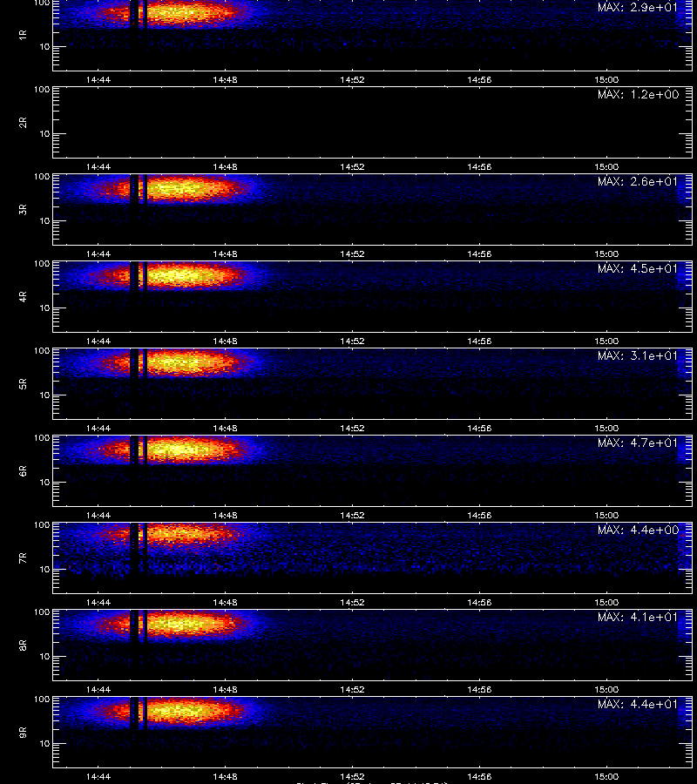The image size is (697, 784).
Task: Click the 6R panel axis label
Action: tap(23, 471)
